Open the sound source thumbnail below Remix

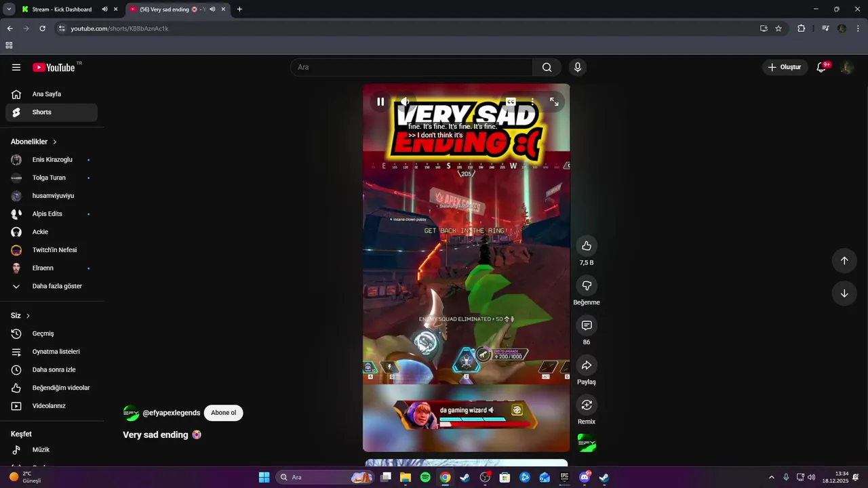pyautogui.click(x=587, y=443)
